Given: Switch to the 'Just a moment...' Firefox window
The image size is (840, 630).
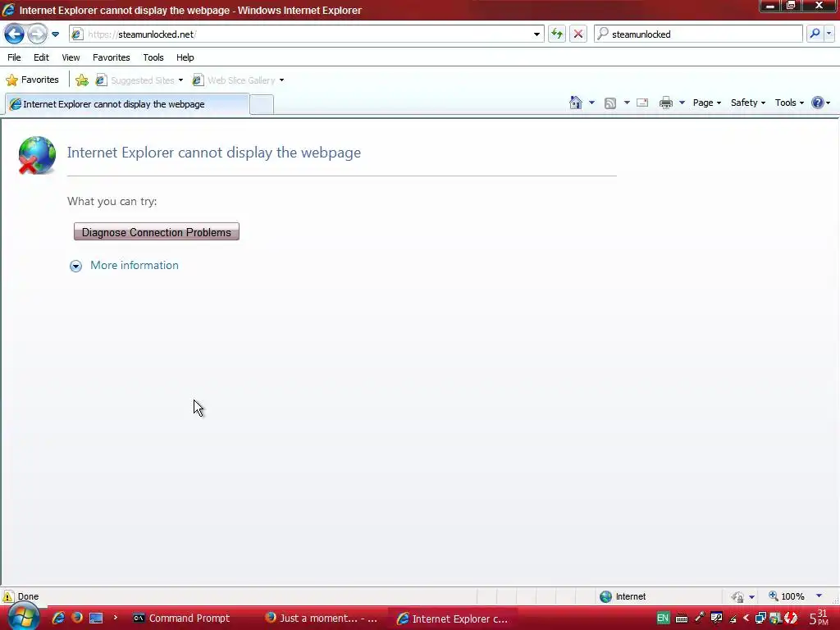Looking at the screenshot, I should [x=322, y=619].
